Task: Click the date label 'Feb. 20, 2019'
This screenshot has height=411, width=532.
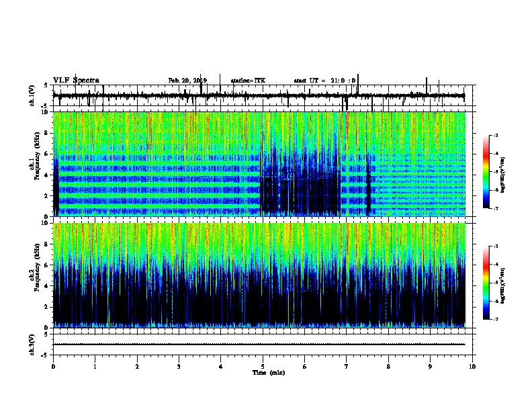Action: point(187,81)
